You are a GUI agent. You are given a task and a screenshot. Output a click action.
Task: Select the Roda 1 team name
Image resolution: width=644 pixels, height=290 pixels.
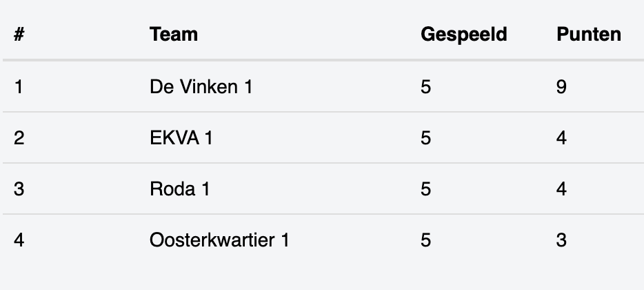click(x=179, y=188)
